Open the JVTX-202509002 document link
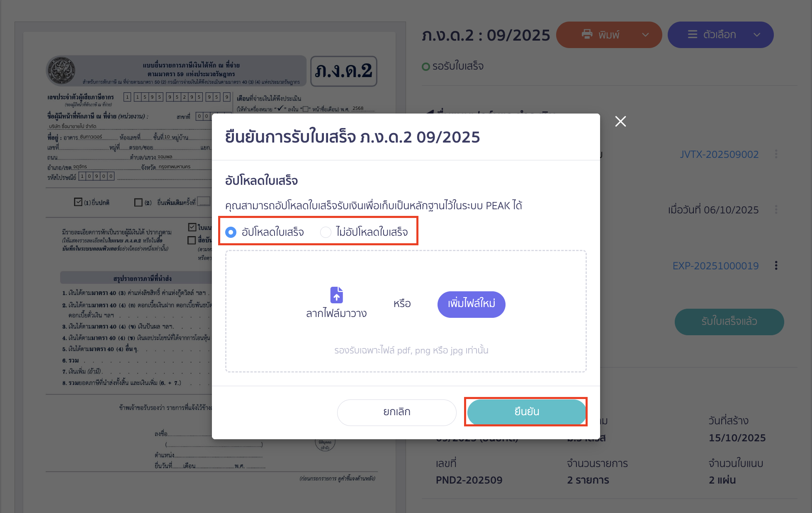The height and width of the screenshot is (513, 812). pos(719,154)
